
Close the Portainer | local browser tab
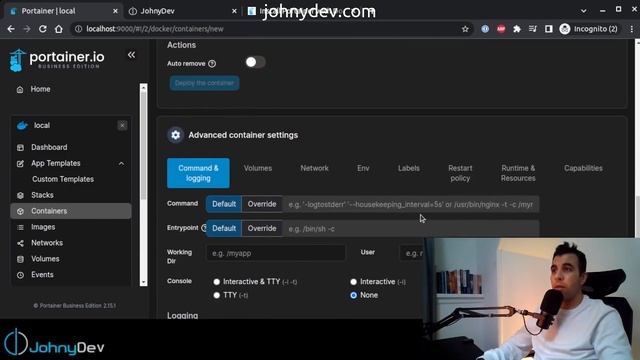(x=115, y=11)
